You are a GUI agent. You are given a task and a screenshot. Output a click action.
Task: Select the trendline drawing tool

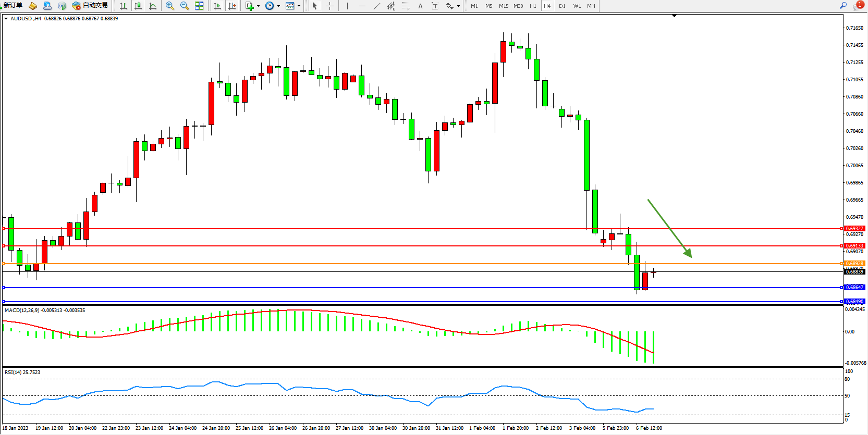click(377, 6)
